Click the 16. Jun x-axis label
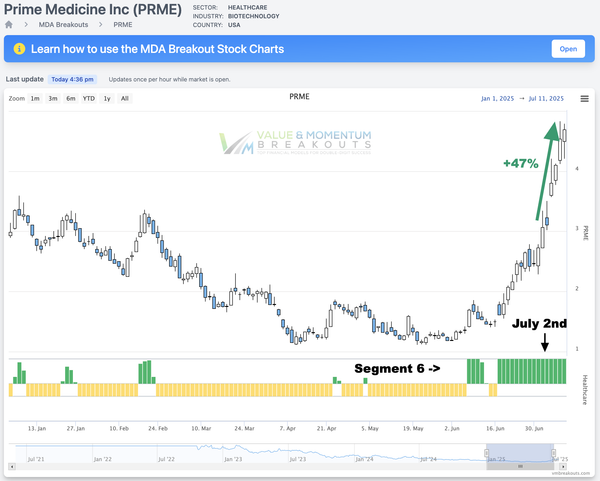Screen dimensions: 600x481 pos(495,428)
